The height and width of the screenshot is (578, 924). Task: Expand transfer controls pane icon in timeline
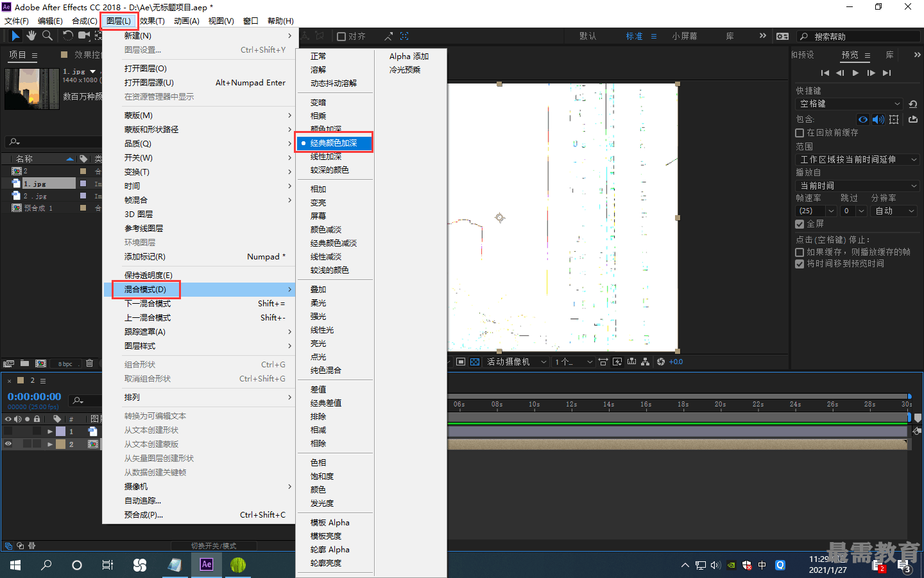[x=20, y=546]
